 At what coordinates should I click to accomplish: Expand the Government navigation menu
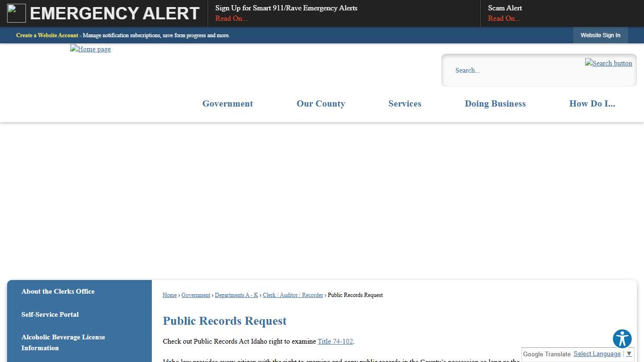click(227, 104)
